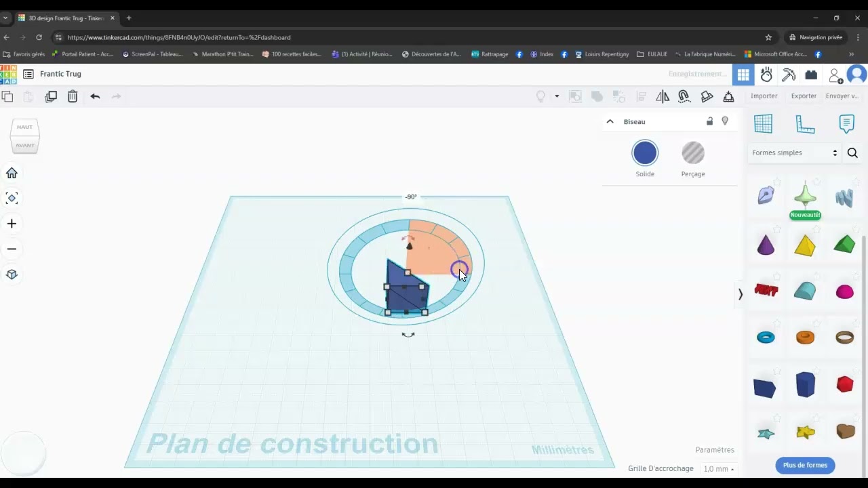Zoom in with the plus button

(12, 223)
